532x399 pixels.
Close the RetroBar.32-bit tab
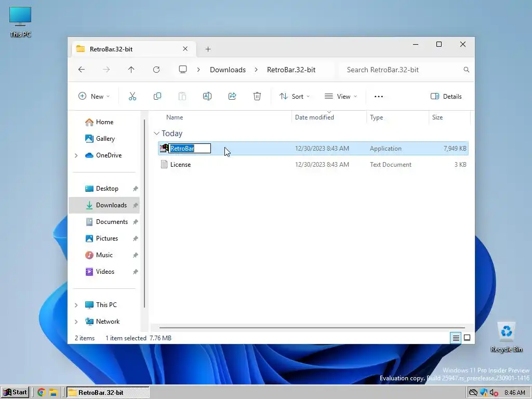point(185,49)
